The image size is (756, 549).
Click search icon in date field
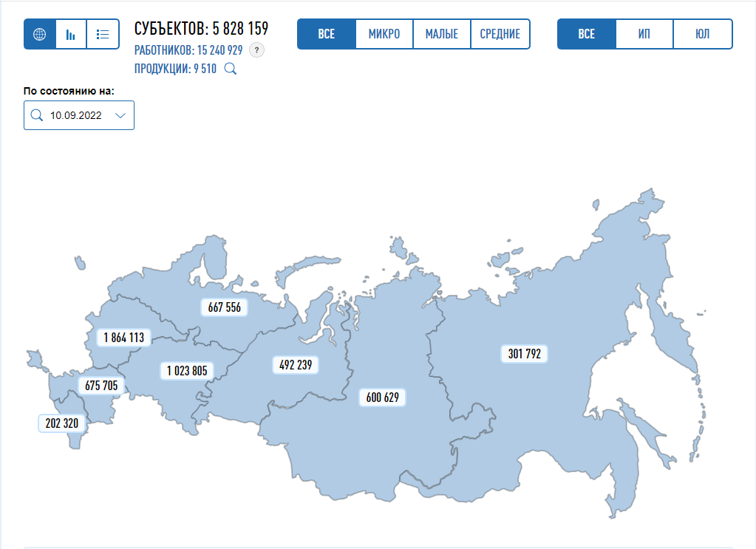pos(36,115)
